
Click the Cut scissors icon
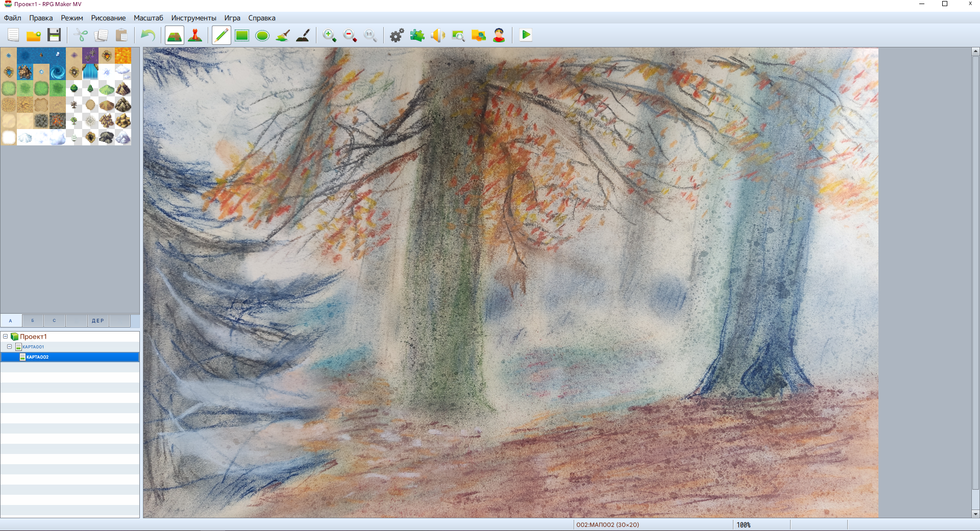[x=81, y=35]
